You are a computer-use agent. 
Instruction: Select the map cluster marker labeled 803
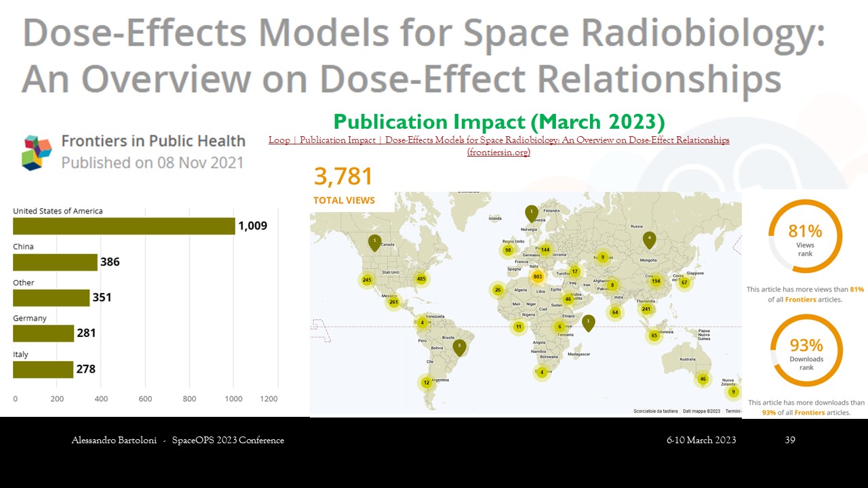(537, 277)
